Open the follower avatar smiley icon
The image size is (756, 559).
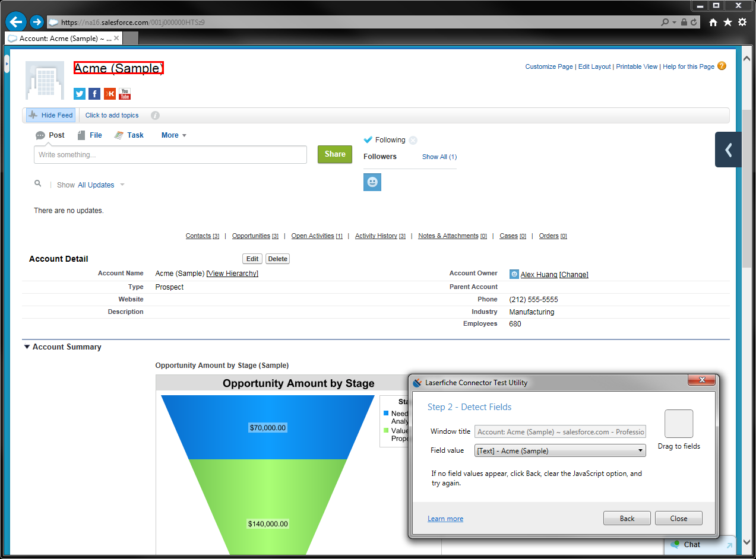[372, 182]
